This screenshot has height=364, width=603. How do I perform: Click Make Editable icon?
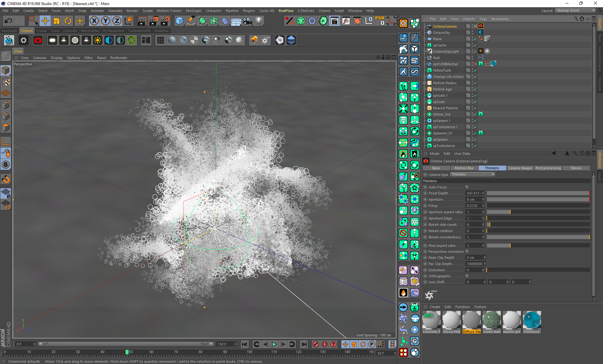pos(6,56)
